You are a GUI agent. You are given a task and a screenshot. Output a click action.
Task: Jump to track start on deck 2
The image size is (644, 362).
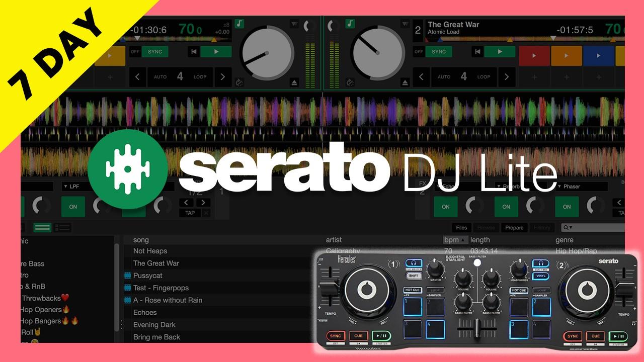tap(477, 51)
